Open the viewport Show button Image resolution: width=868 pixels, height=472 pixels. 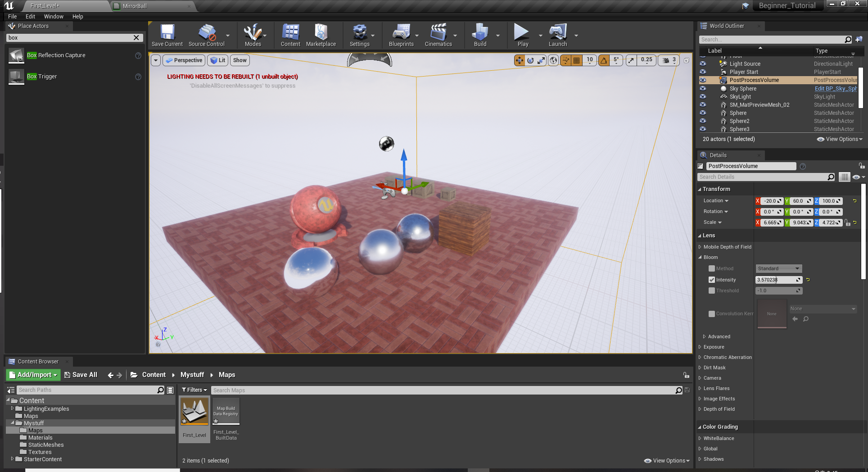(x=240, y=60)
